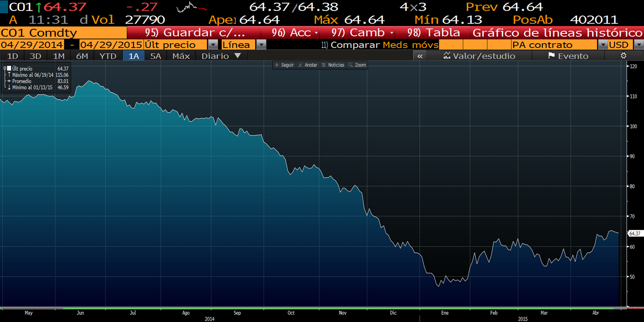
Task: Open the USD currency dropdown arrow
Action: click(639, 45)
